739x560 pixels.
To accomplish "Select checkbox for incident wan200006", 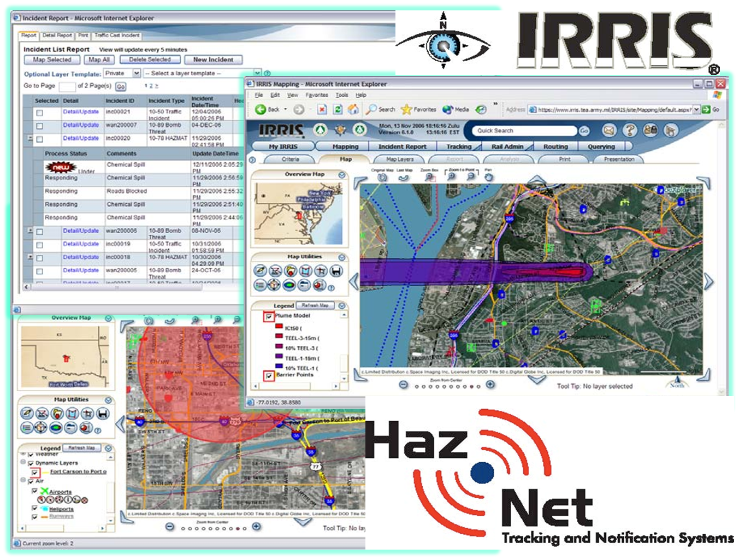I will point(39,232).
